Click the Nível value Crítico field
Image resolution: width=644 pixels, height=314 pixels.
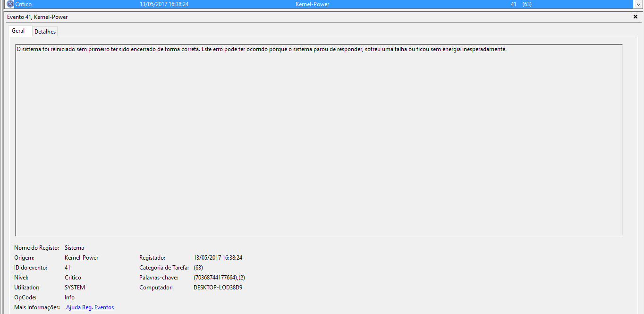[x=73, y=278]
